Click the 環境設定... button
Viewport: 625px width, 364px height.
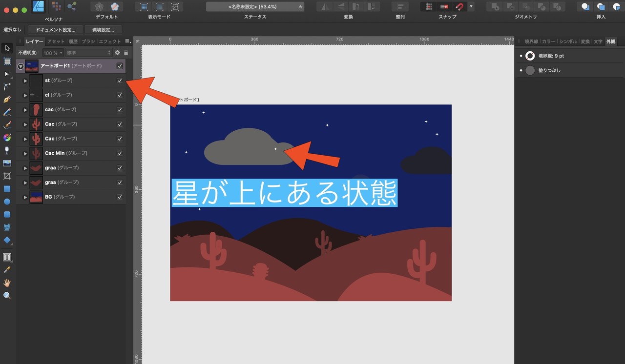(x=104, y=30)
